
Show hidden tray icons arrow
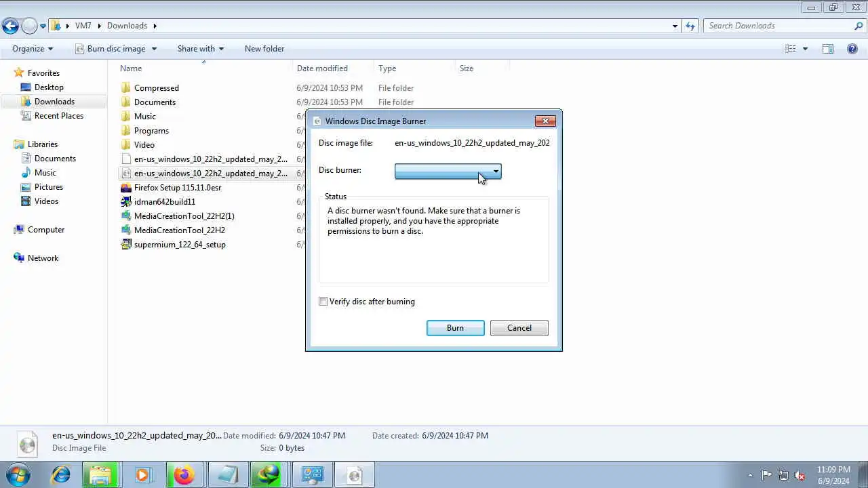pyautogui.click(x=750, y=475)
